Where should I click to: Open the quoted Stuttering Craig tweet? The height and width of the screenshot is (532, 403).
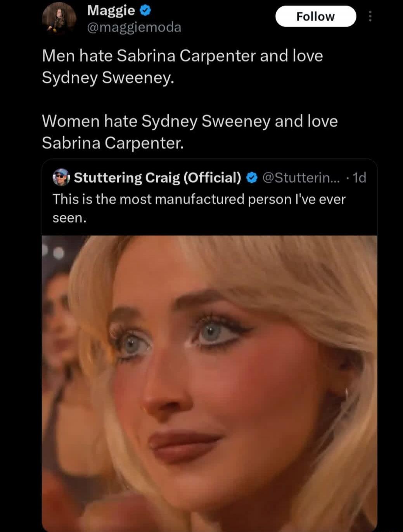(209, 194)
